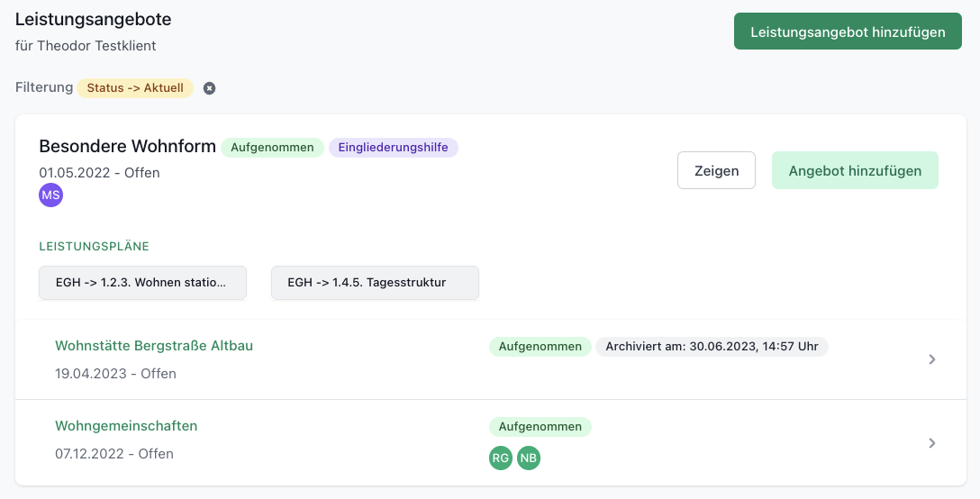Click the Aufgenommen badge beside Besondere Wohnform
The width and height of the screenshot is (980, 499).
click(272, 148)
